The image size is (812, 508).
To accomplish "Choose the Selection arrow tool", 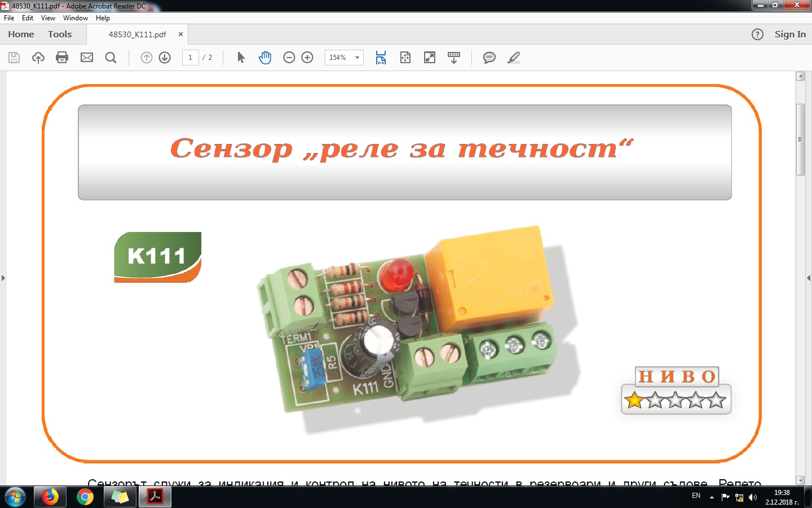I will [241, 58].
